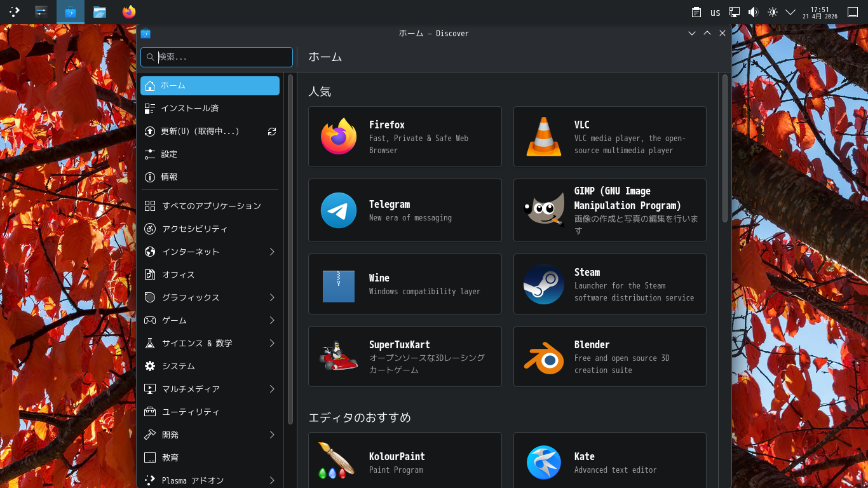868x488 pixels.
Task: Click the オフィス category icon
Action: [x=150, y=274]
